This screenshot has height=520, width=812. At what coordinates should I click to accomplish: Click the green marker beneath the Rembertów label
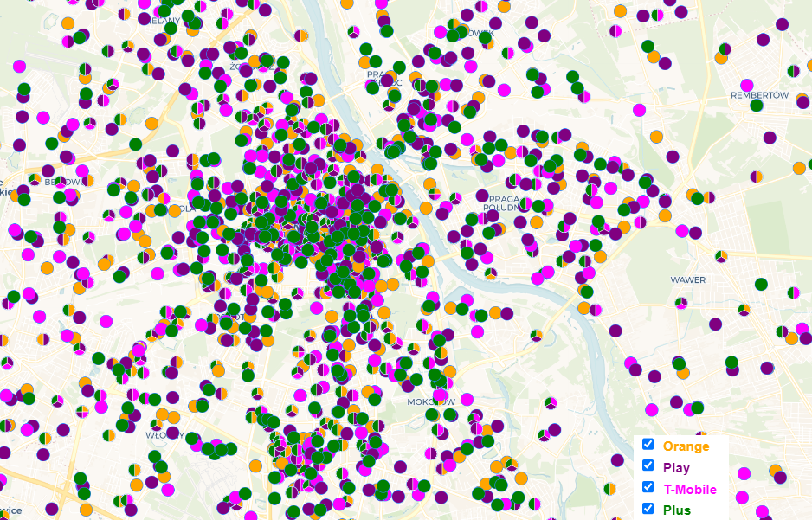point(757,106)
